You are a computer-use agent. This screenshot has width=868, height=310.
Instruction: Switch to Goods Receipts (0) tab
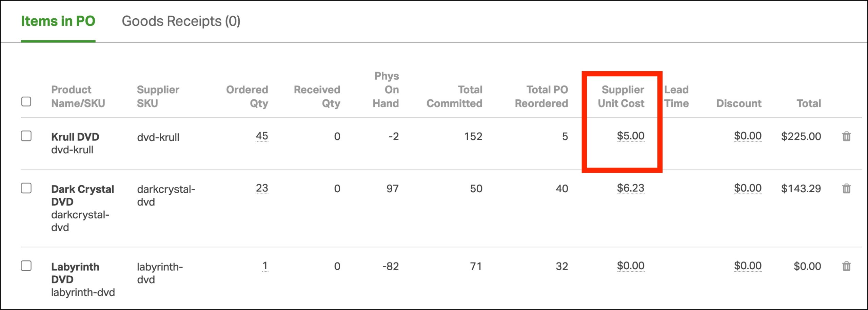(x=181, y=21)
